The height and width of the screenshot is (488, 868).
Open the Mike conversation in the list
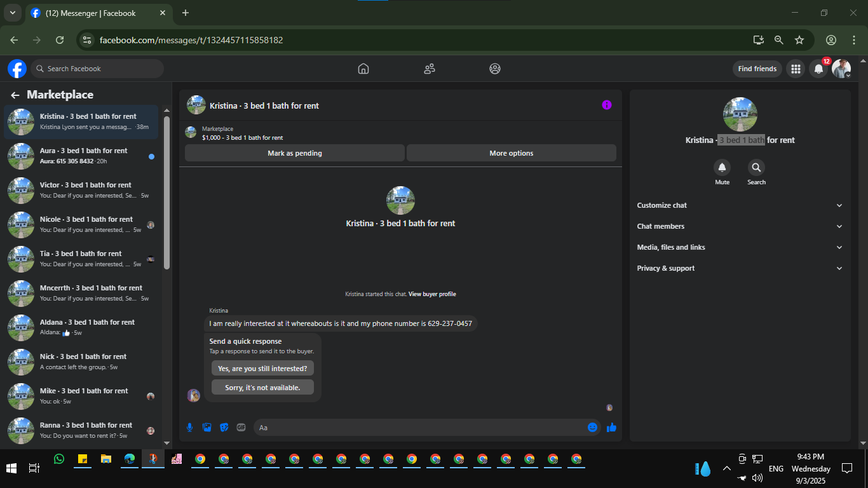(x=81, y=396)
